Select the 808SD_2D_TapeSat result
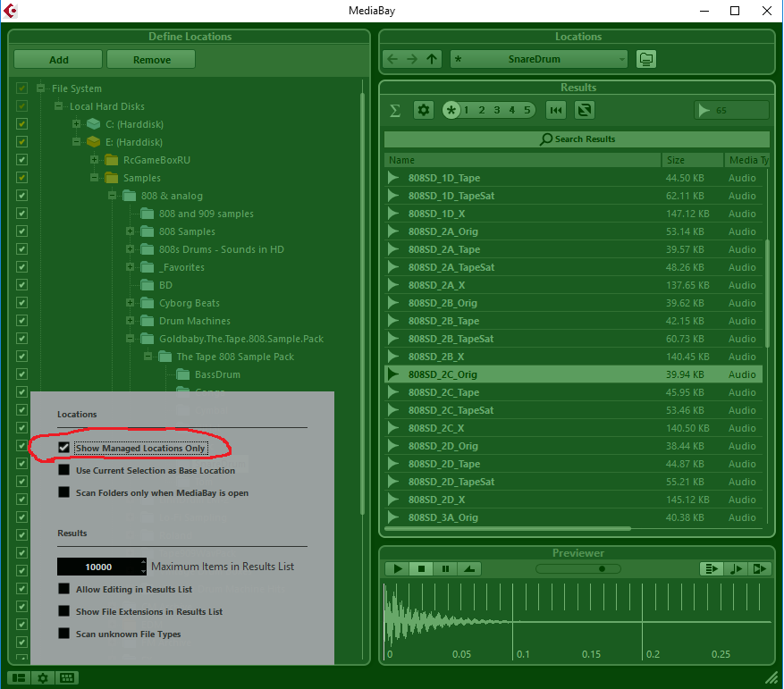Image resolution: width=784 pixels, height=689 pixels. tap(574, 482)
